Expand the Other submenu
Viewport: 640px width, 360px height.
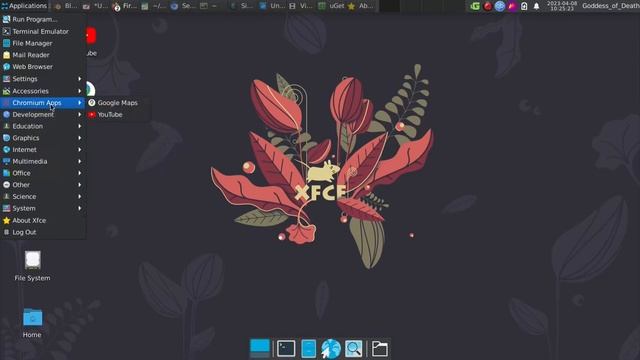tap(43, 185)
